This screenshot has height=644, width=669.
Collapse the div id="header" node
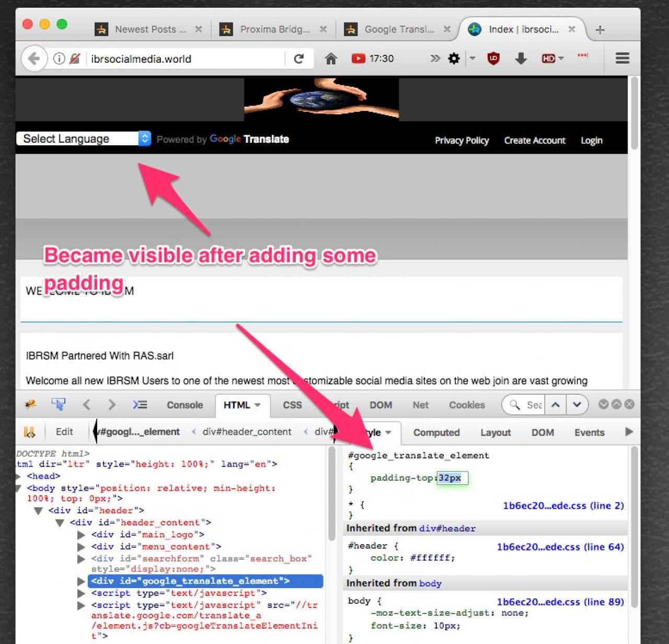click(38, 511)
